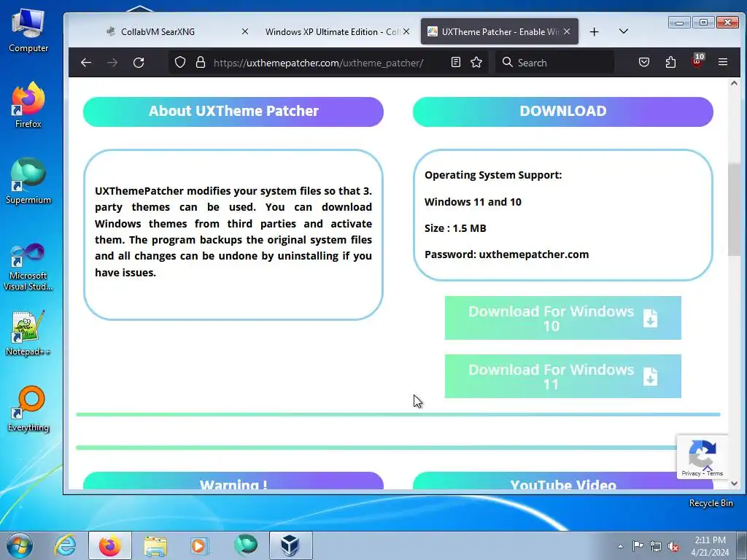Open VirtualBox from the taskbar
The width and height of the screenshot is (747, 560).
tap(290, 545)
